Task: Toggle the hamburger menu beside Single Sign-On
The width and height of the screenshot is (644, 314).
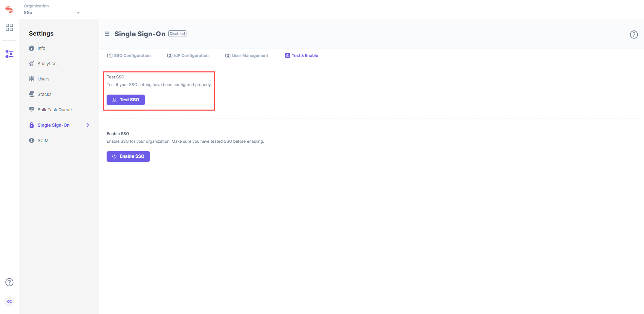Action: (107, 34)
